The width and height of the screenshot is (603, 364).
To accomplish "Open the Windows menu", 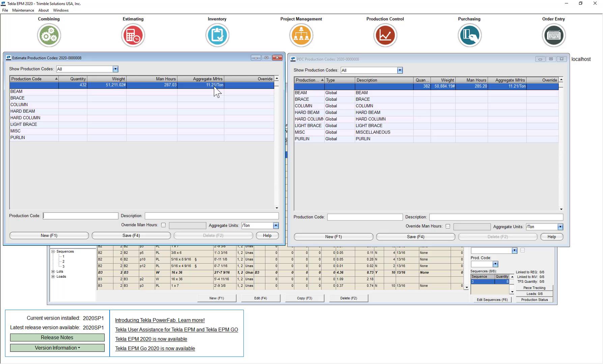I will pyautogui.click(x=61, y=10).
